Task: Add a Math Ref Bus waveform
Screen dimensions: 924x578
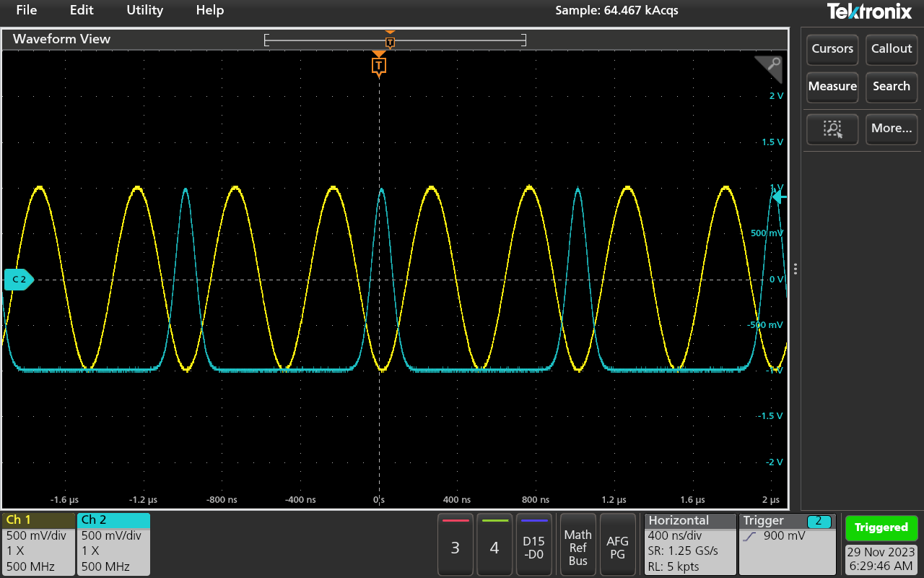Action: point(577,545)
